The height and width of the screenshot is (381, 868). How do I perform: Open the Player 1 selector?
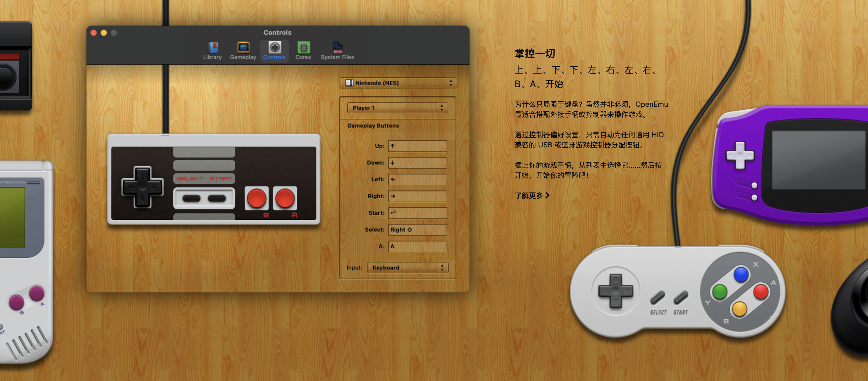click(398, 108)
